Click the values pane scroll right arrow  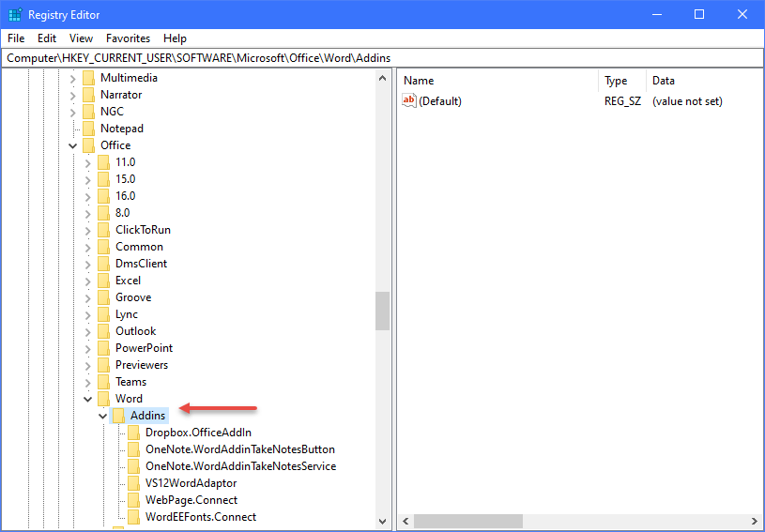[x=756, y=521]
